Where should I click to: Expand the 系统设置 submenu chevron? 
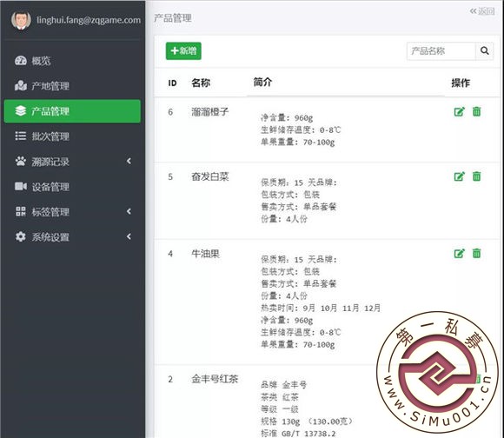(x=129, y=236)
